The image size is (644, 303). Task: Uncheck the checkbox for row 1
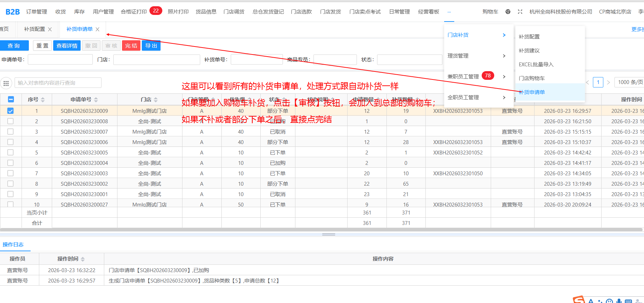[10, 111]
